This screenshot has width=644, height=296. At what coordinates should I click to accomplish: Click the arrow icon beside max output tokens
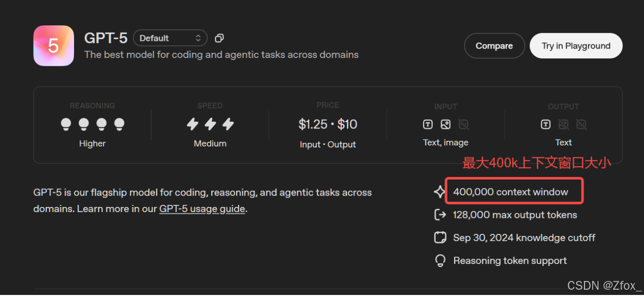pos(440,215)
